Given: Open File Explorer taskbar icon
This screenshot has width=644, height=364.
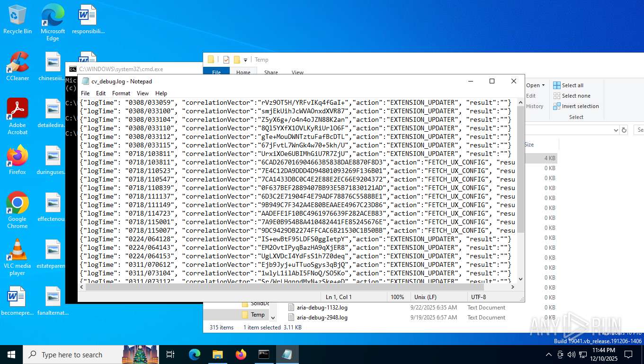Looking at the screenshot, I should (217, 355).
